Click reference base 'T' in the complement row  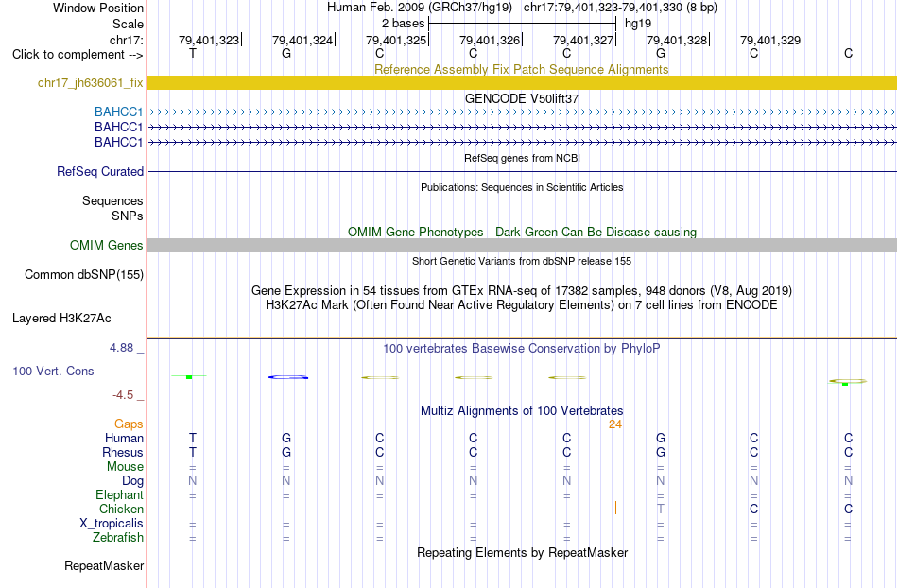coord(193,53)
